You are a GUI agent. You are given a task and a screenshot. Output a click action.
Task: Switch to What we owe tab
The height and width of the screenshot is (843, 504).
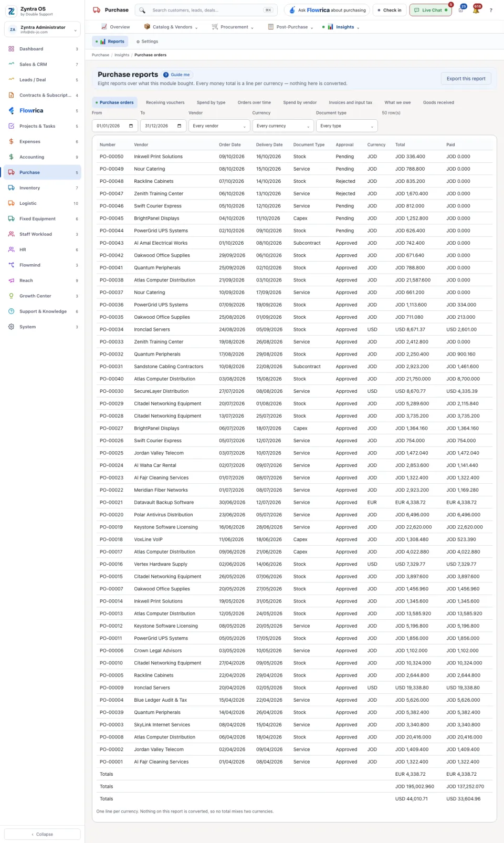point(397,102)
